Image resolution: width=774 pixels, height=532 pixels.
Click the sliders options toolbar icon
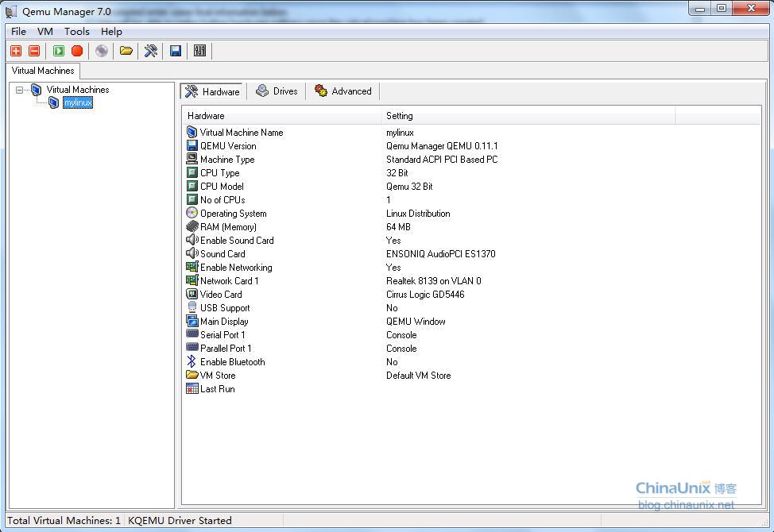click(x=200, y=51)
